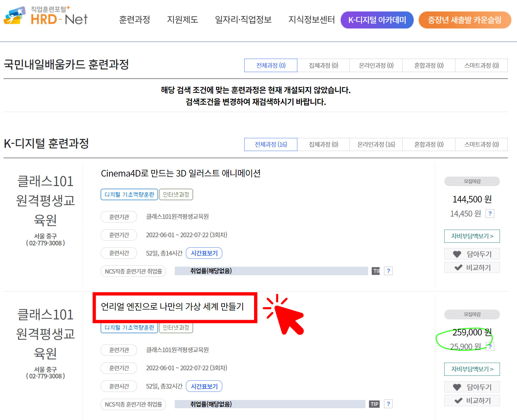The height and width of the screenshot is (420, 517).
Task: Select 온라인과정 (0) tab in 국민내일배움카드
Action: click(x=376, y=65)
